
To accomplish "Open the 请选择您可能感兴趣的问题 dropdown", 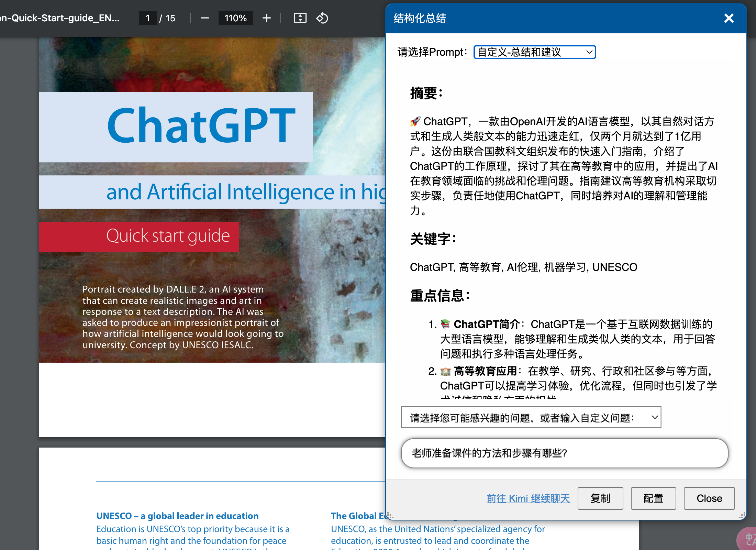I will [x=531, y=417].
